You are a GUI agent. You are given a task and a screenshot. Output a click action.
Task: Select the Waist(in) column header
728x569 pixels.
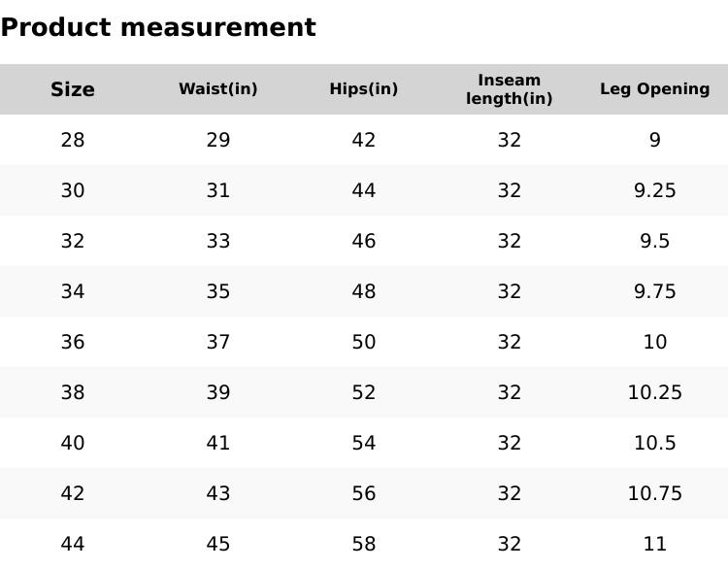click(218, 89)
